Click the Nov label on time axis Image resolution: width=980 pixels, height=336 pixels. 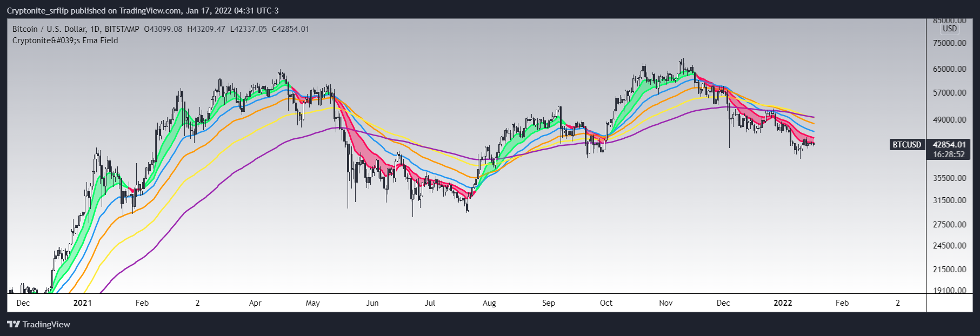click(x=666, y=303)
